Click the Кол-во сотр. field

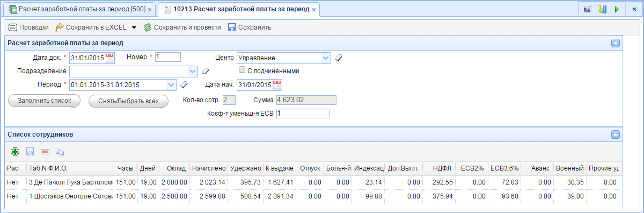pos(229,100)
